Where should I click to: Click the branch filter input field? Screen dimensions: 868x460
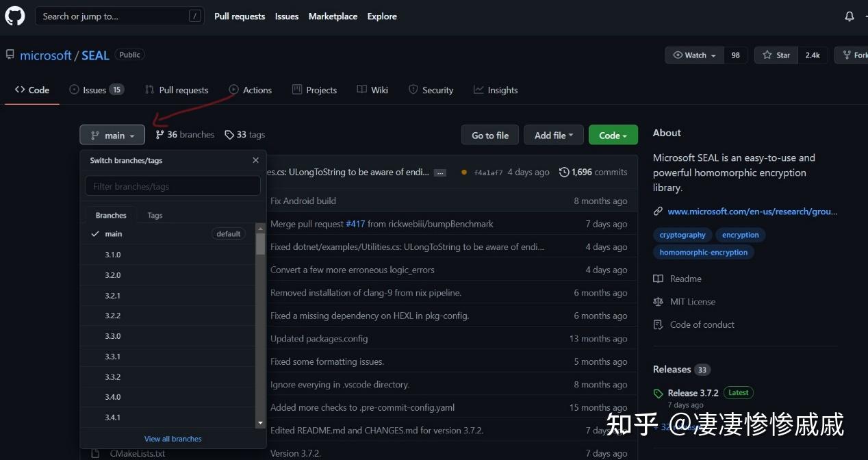[x=173, y=186]
